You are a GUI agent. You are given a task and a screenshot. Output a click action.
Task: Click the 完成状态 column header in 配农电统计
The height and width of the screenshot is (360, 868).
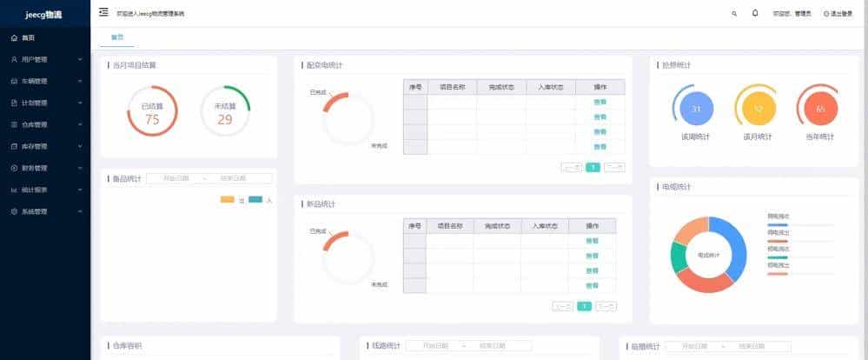(x=501, y=87)
